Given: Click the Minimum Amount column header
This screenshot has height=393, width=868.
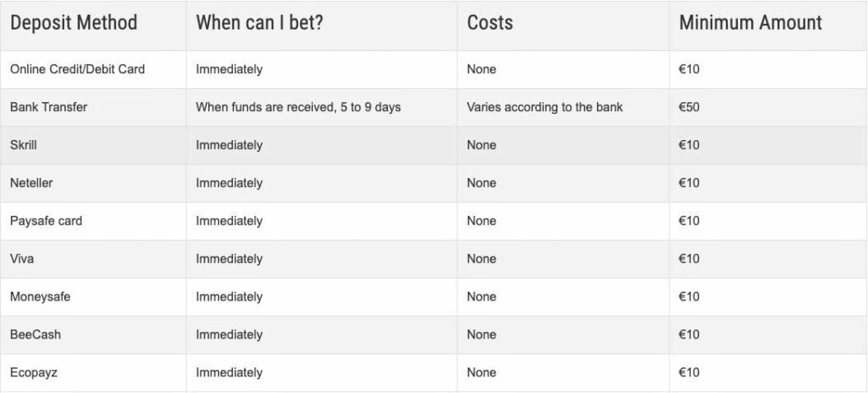Looking at the screenshot, I should tap(750, 23).
